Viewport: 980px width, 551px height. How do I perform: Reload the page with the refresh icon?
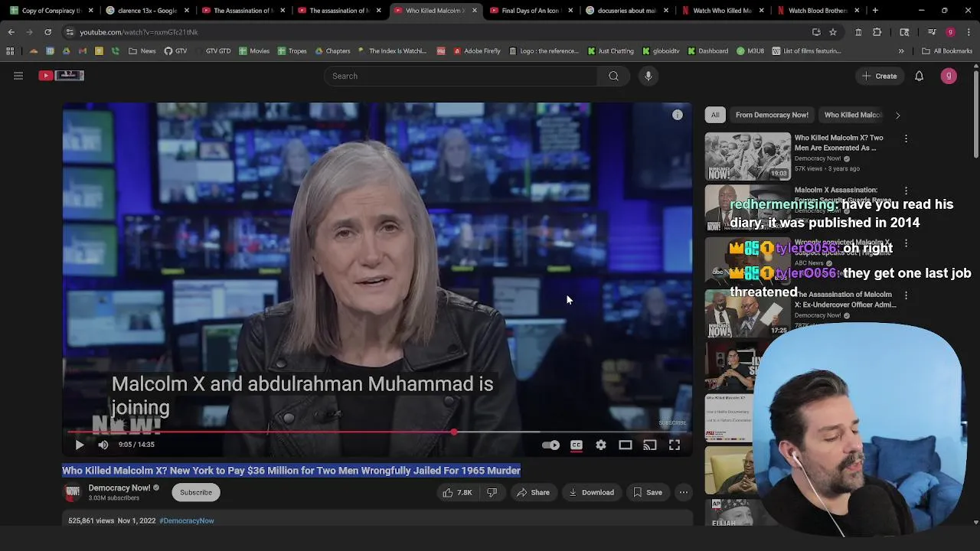pyautogui.click(x=47, y=32)
